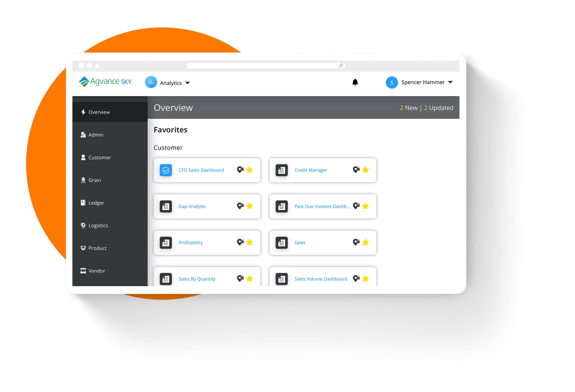Click the Overview lightning bolt icon
The width and height of the screenshot is (575, 392).
pyautogui.click(x=83, y=112)
